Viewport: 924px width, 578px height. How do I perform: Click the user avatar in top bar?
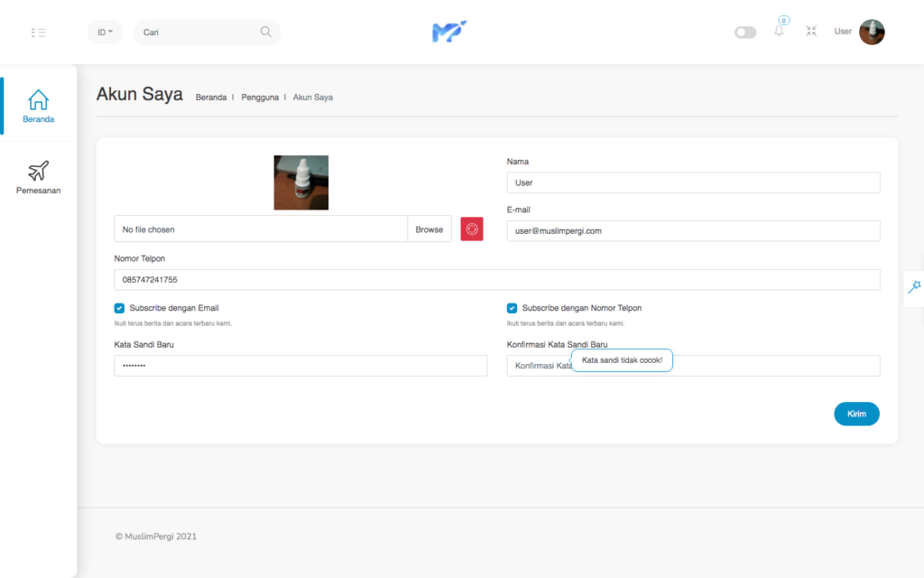pyautogui.click(x=872, y=32)
